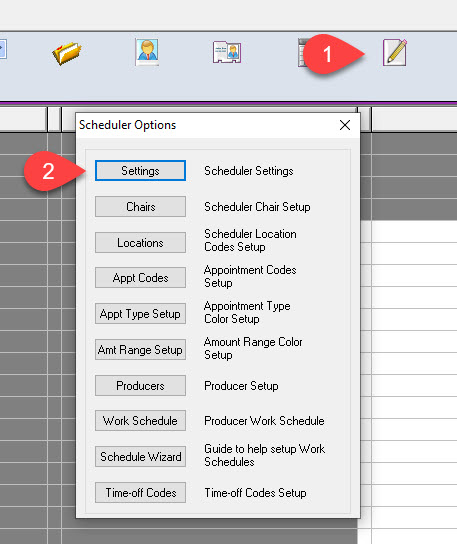Click the Appt Type Setup button

[140, 314]
